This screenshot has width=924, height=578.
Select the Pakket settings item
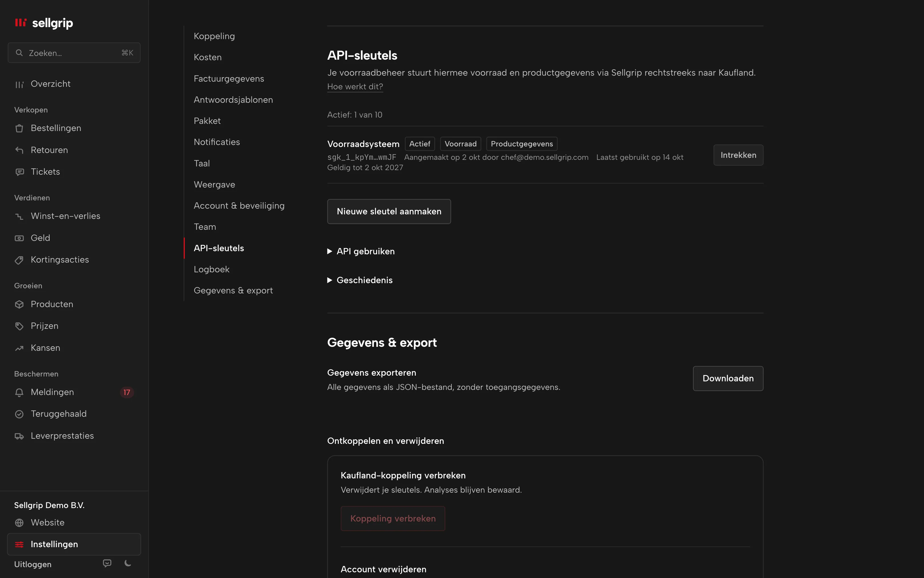(207, 121)
